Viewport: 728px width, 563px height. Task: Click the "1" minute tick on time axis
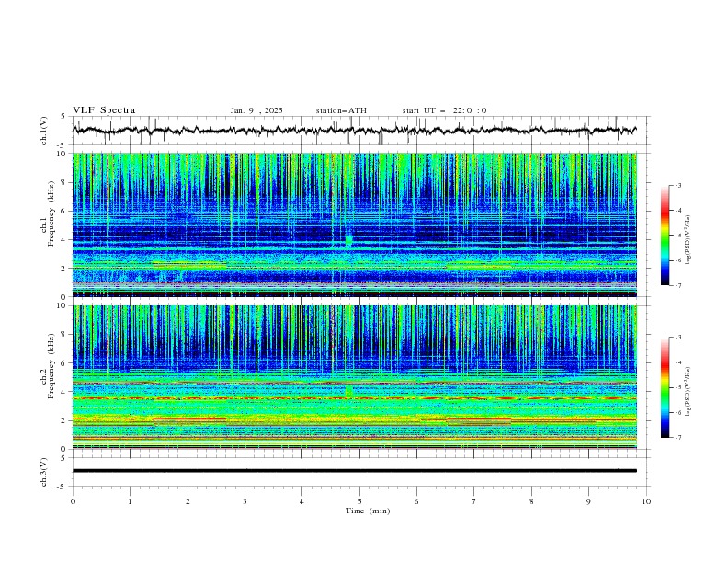(130, 501)
